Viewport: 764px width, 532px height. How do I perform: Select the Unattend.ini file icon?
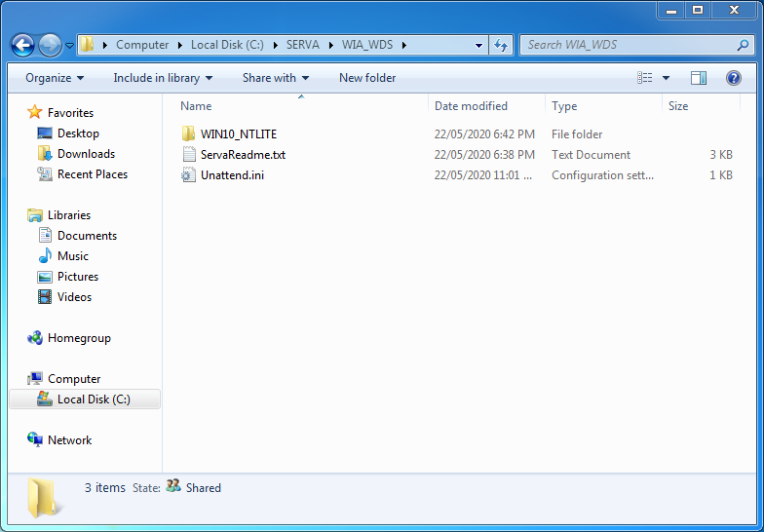189,175
